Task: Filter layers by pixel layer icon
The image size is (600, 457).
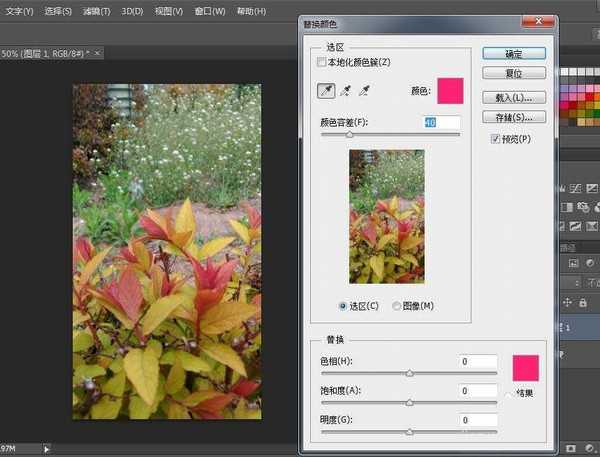Action: (x=573, y=263)
